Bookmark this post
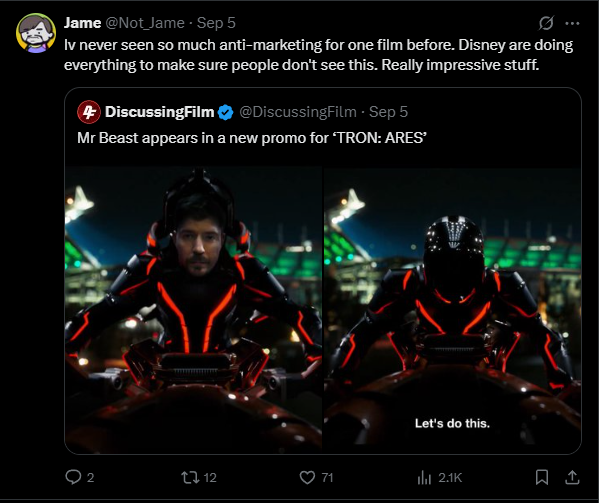Image resolution: width=599 pixels, height=503 pixels. pos(542,477)
